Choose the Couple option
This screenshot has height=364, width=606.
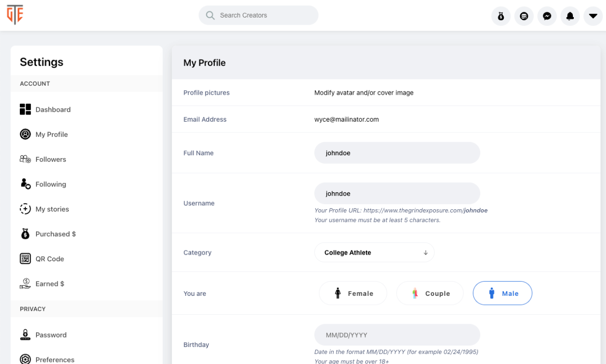pyautogui.click(x=430, y=293)
